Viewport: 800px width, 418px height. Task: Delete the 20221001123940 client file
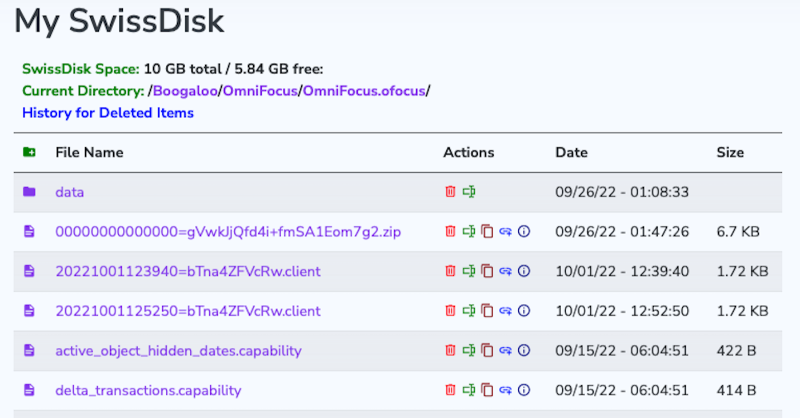pyautogui.click(x=450, y=271)
